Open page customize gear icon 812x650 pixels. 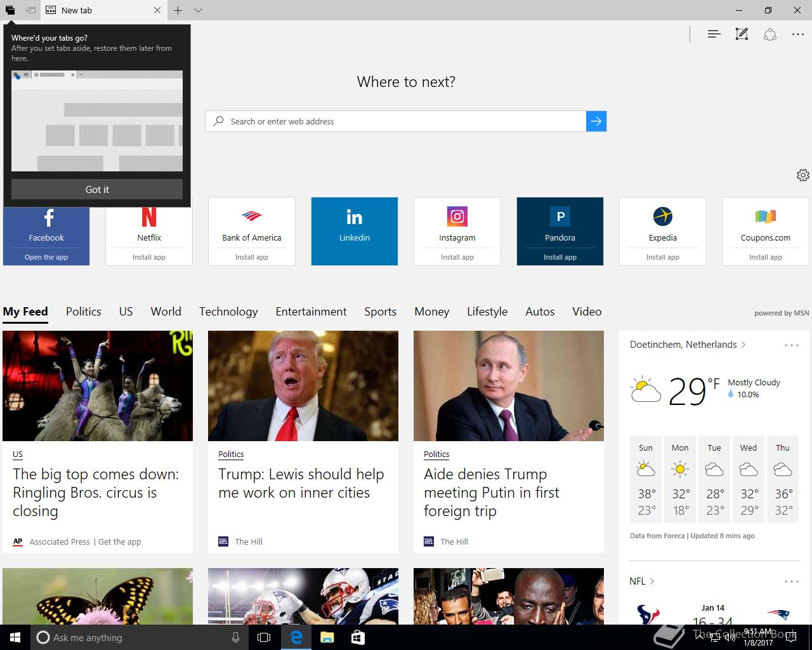(802, 175)
